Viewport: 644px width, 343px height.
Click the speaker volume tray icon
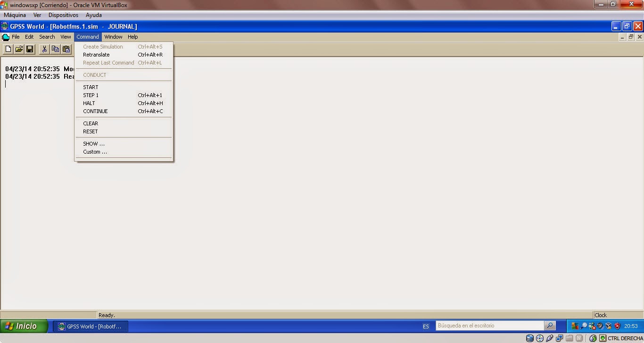point(600,326)
